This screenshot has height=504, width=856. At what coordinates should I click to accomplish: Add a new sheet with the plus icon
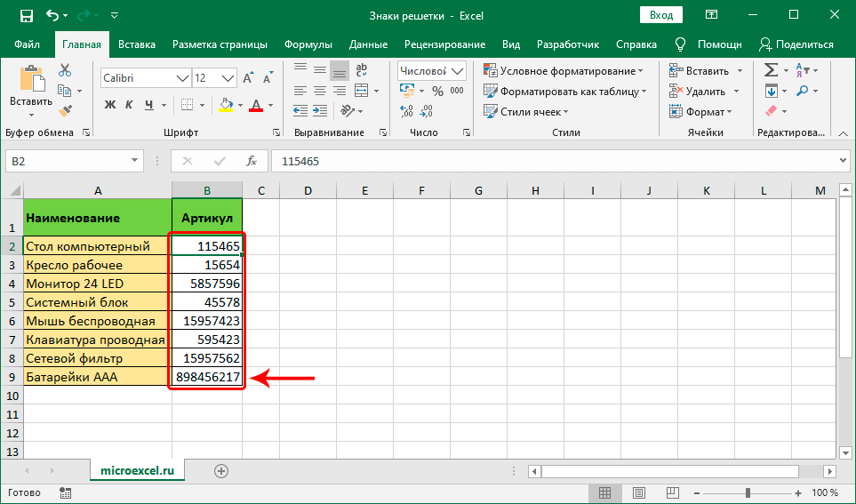pyautogui.click(x=221, y=470)
